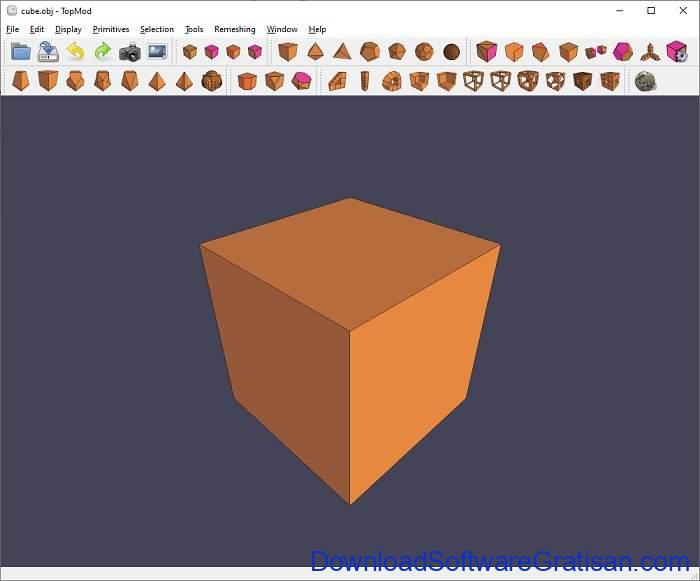Undo with the yellow arrow icon
The width and height of the screenshot is (700, 581).
[x=75, y=52]
